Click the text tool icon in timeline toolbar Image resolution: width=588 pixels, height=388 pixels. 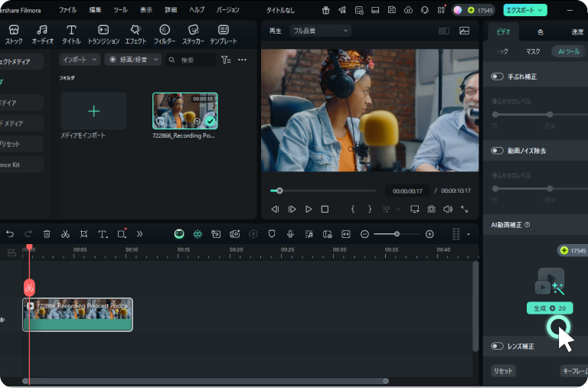click(103, 234)
